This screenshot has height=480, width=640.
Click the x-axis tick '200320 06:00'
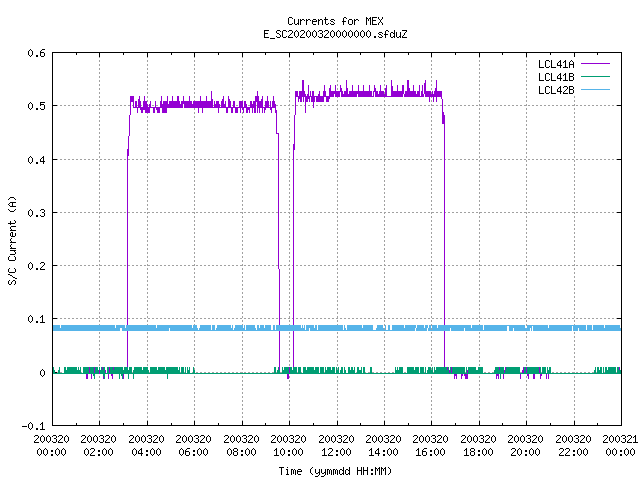193,446
